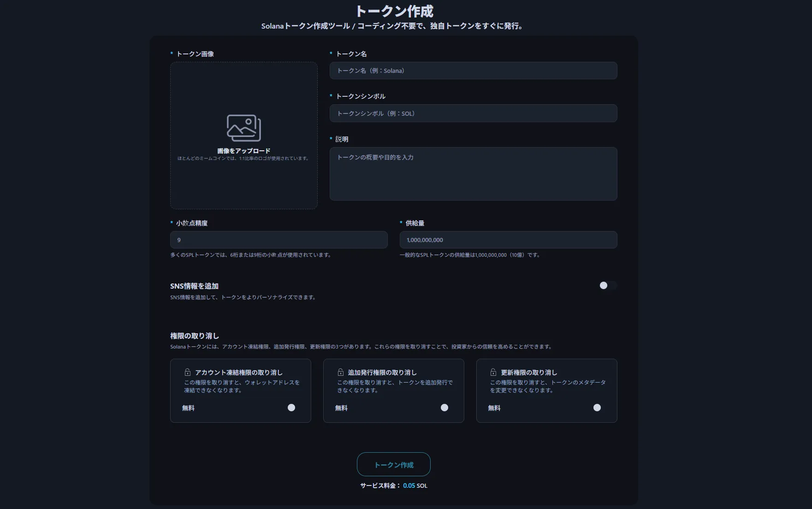This screenshot has width=812, height=509.
Task: Click the トークン作成 submit button
Action: (x=393, y=464)
